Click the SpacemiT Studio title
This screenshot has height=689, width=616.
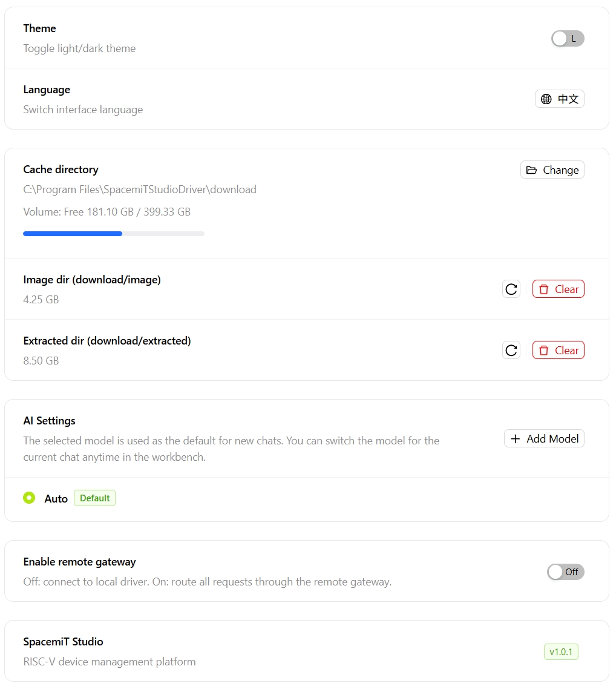pos(63,642)
